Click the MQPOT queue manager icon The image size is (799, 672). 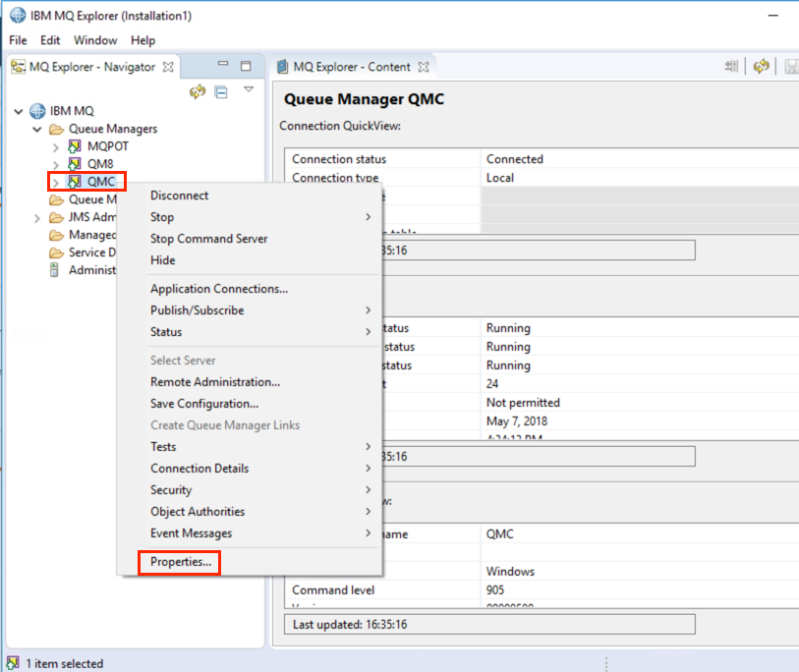(x=75, y=146)
